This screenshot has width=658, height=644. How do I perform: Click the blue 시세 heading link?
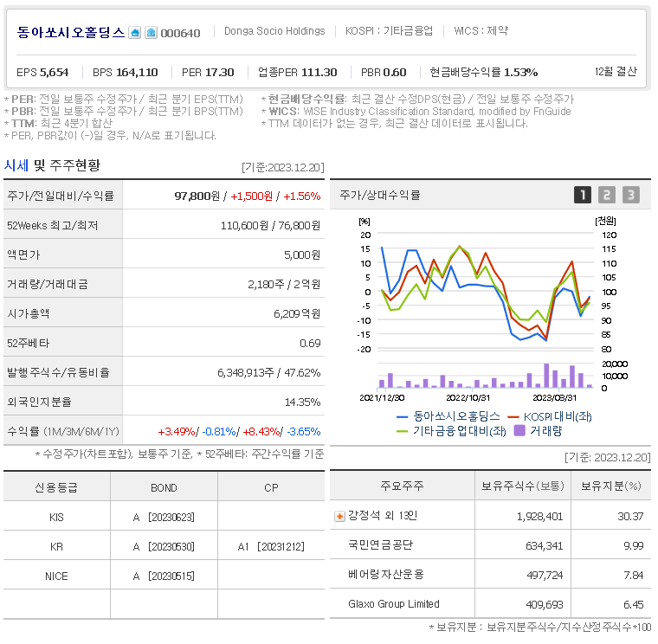click(16, 165)
